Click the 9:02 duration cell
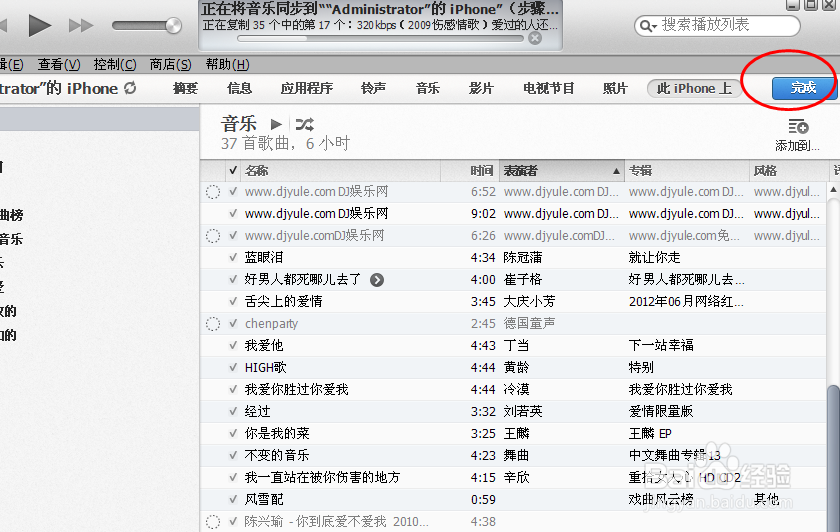 [483, 213]
